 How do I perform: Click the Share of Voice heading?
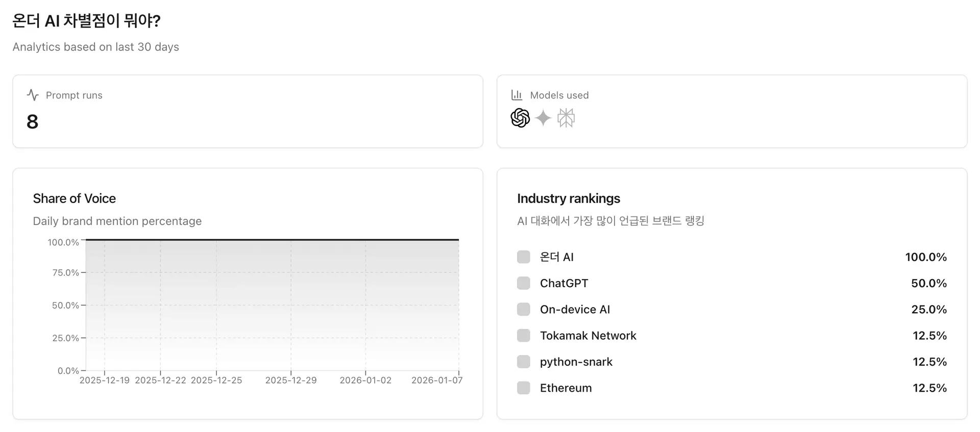coord(75,198)
